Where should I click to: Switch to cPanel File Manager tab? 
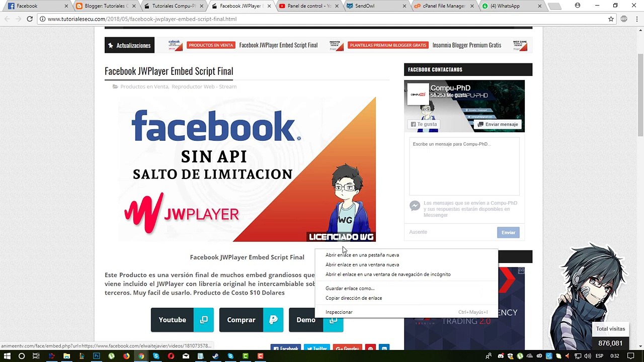[443, 6]
